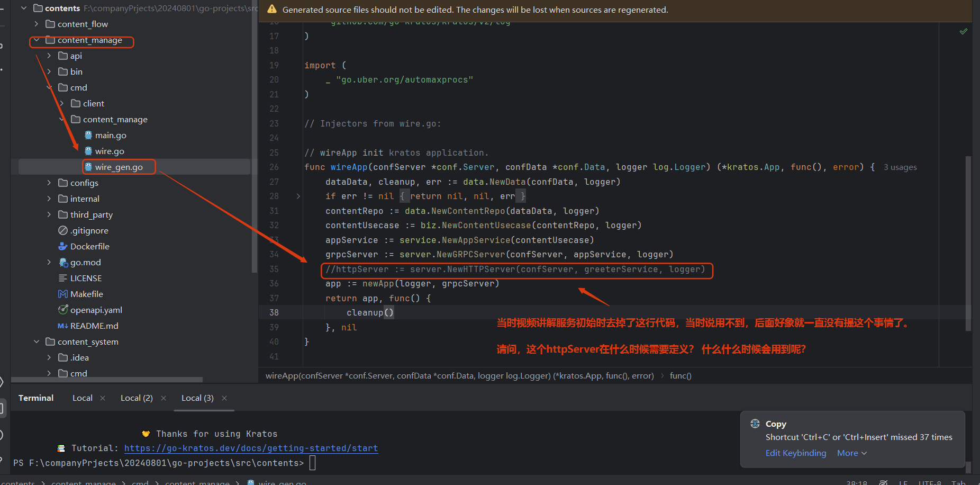Click the wire.go Go file icon

(x=88, y=151)
